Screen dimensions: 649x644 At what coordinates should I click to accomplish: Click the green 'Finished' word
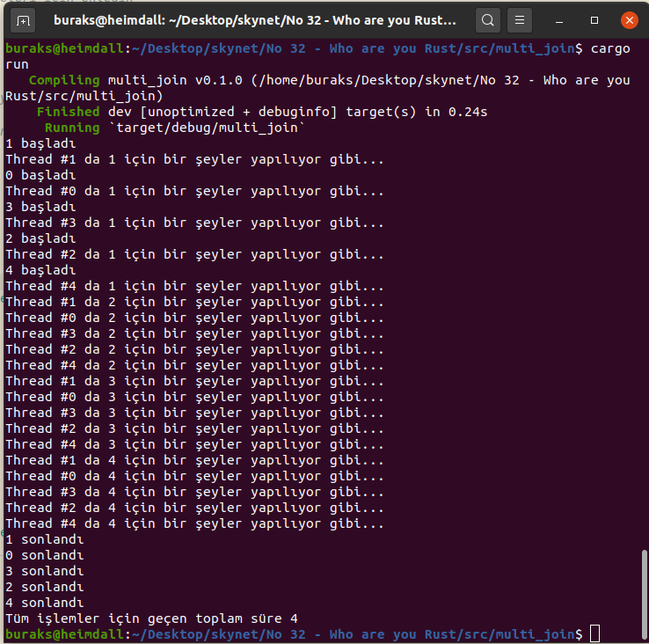tap(68, 112)
